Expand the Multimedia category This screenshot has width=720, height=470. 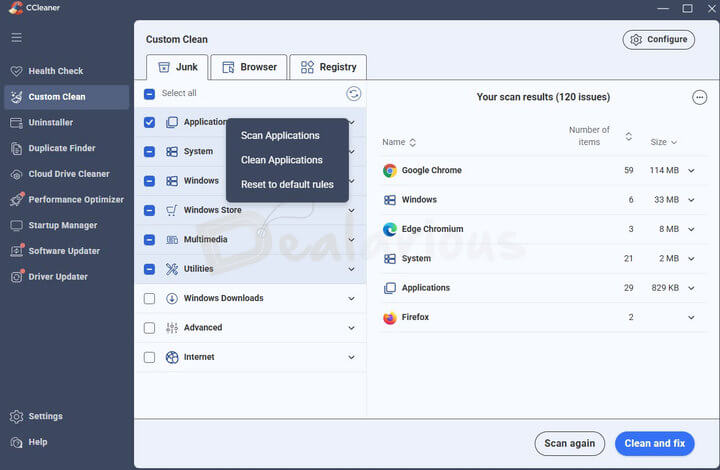[351, 240]
